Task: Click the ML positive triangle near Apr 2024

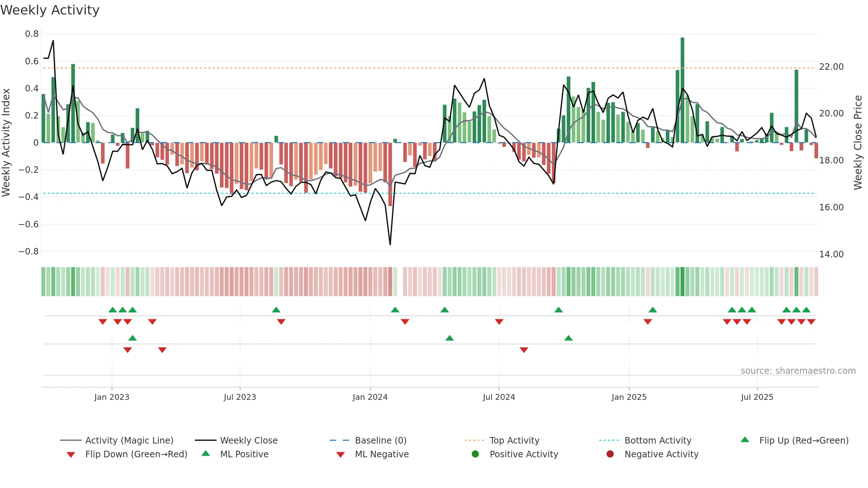Action: coord(449,338)
